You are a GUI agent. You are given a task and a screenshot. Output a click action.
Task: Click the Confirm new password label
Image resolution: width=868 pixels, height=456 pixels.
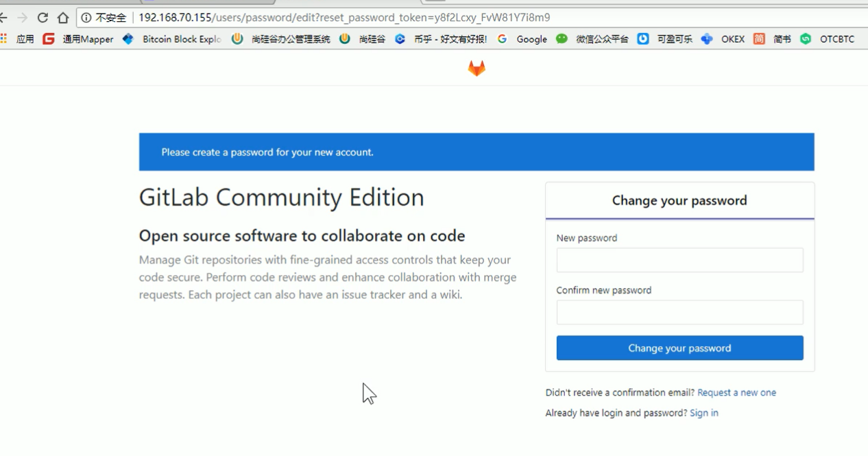pyautogui.click(x=604, y=290)
